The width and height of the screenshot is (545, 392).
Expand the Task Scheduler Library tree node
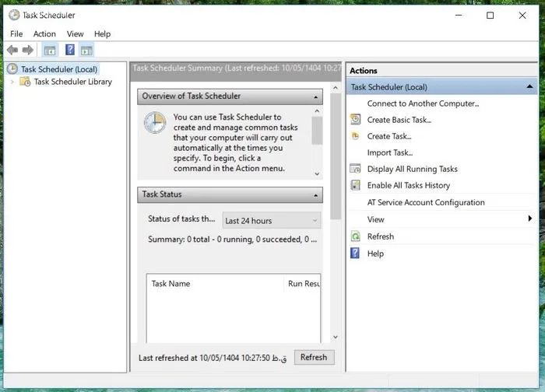12,82
